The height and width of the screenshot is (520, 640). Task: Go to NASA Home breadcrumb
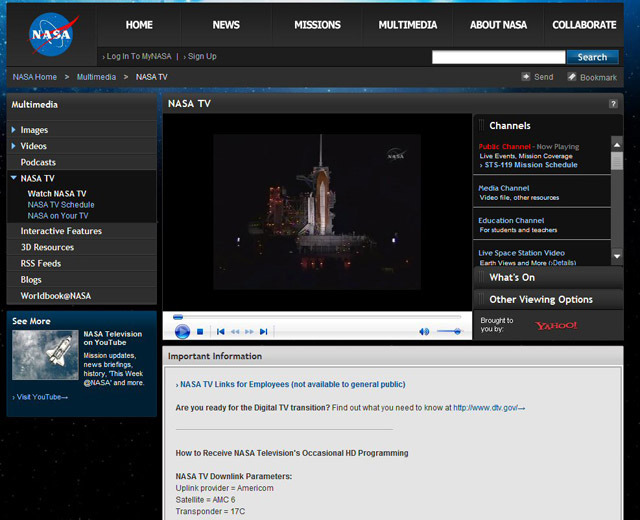click(x=35, y=77)
